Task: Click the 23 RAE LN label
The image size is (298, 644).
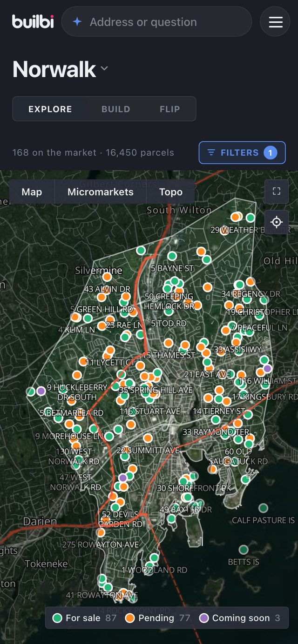Action: pyautogui.click(x=123, y=325)
